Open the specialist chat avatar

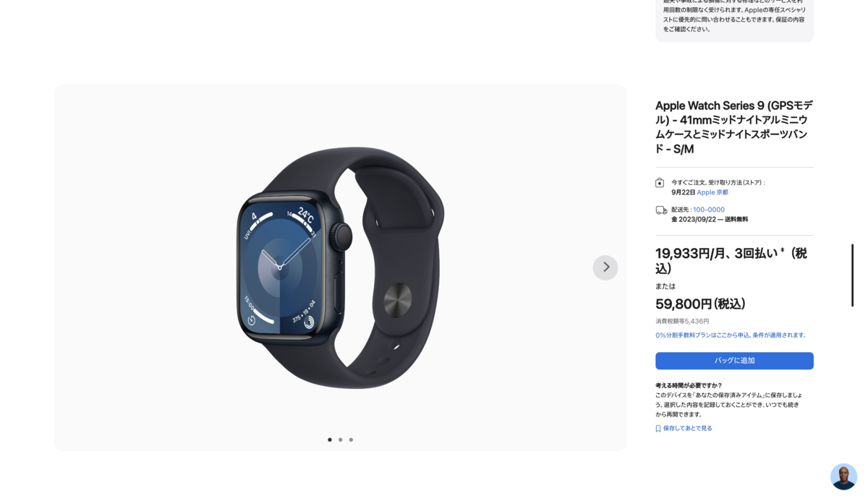click(843, 476)
